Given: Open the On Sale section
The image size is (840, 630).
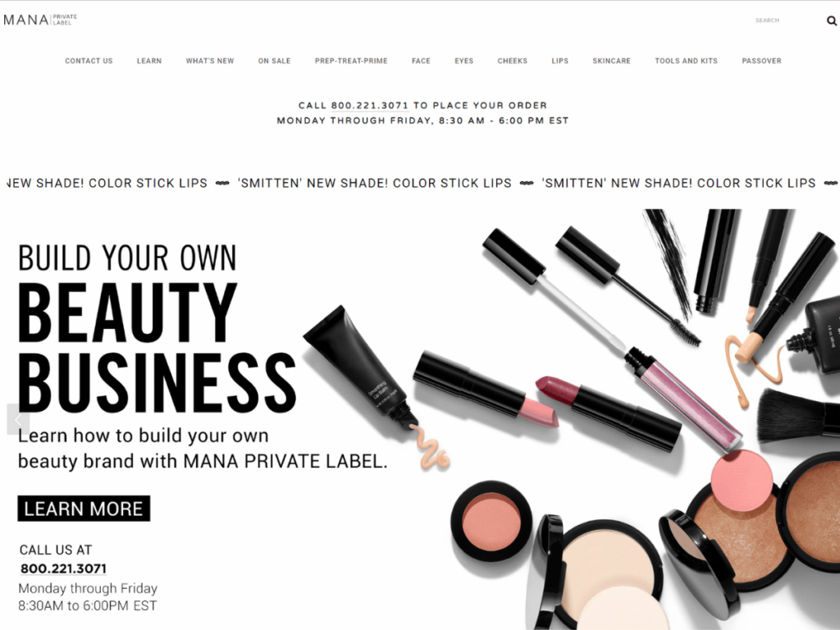Looking at the screenshot, I should (x=274, y=61).
